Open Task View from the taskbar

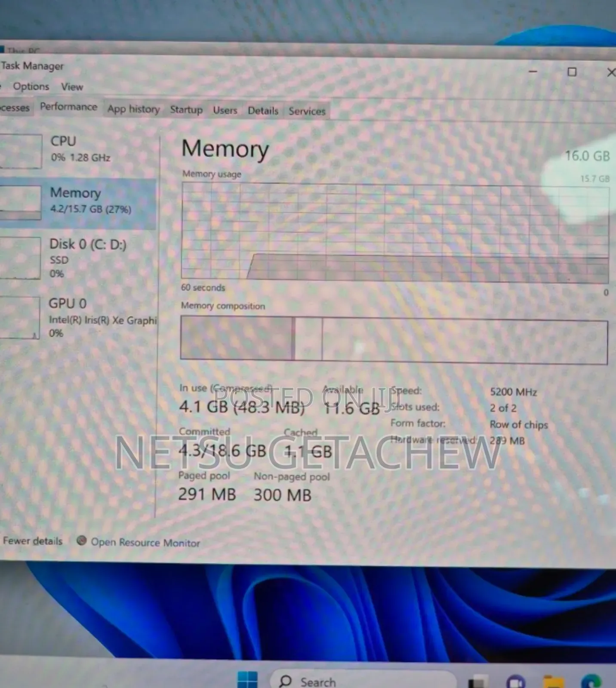pyautogui.click(x=477, y=682)
